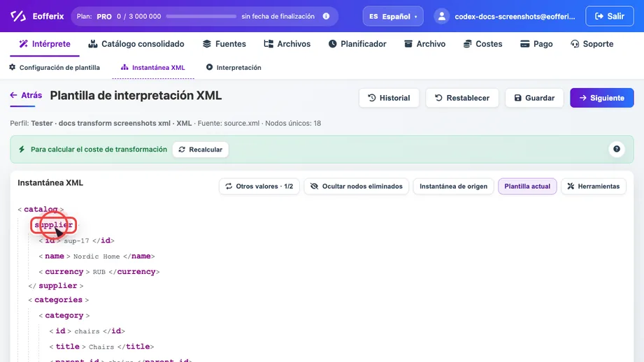
Task: Open Configuración de plantilla step
Action: pos(55,67)
